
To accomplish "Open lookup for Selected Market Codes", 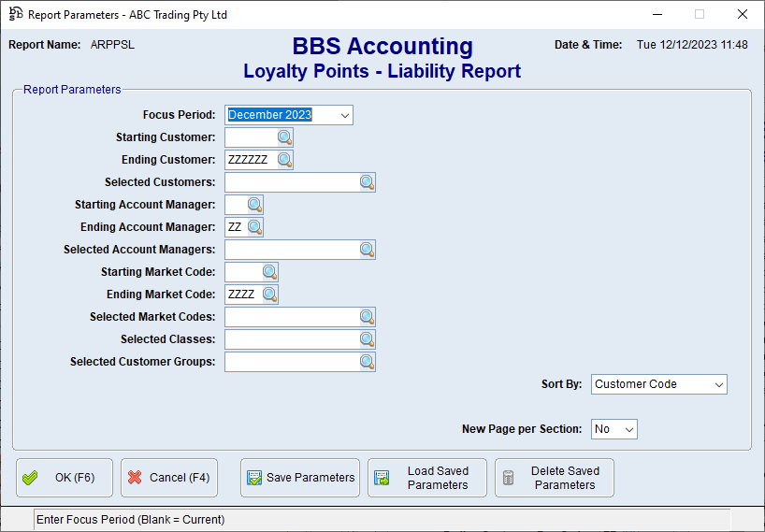I will pyautogui.click(x=367, y=317).
